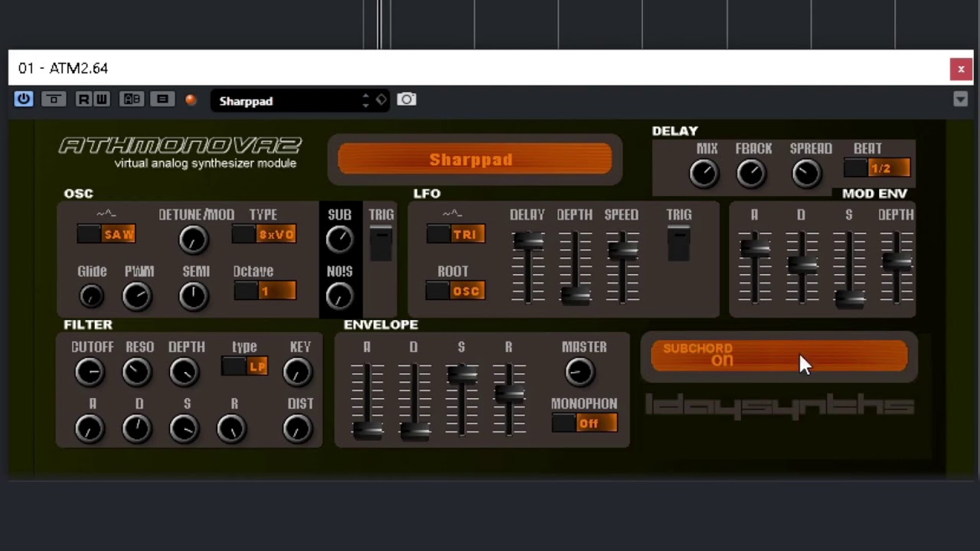Toggle the plugin power/activate button
The height and width of the screenshot is (551, 980).
(24, 99)
